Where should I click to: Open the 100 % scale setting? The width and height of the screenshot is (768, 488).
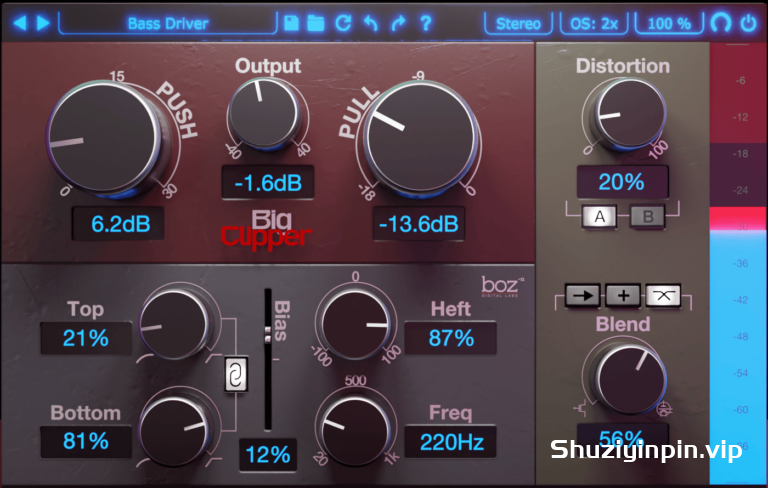(669, 23)
